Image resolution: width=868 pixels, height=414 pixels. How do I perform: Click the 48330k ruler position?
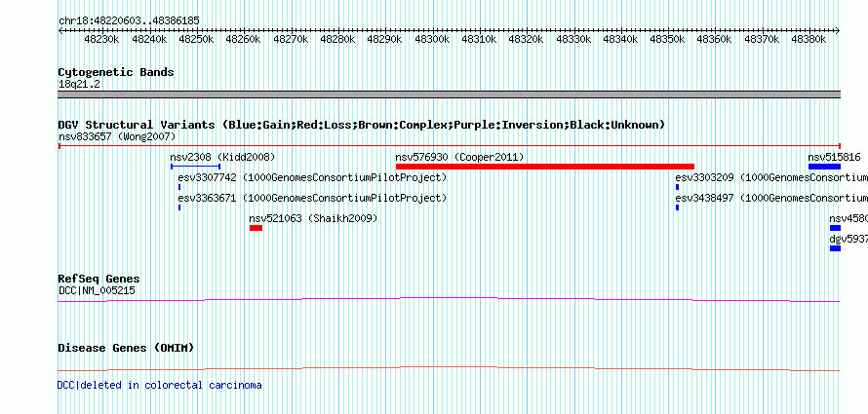point(574,40)
